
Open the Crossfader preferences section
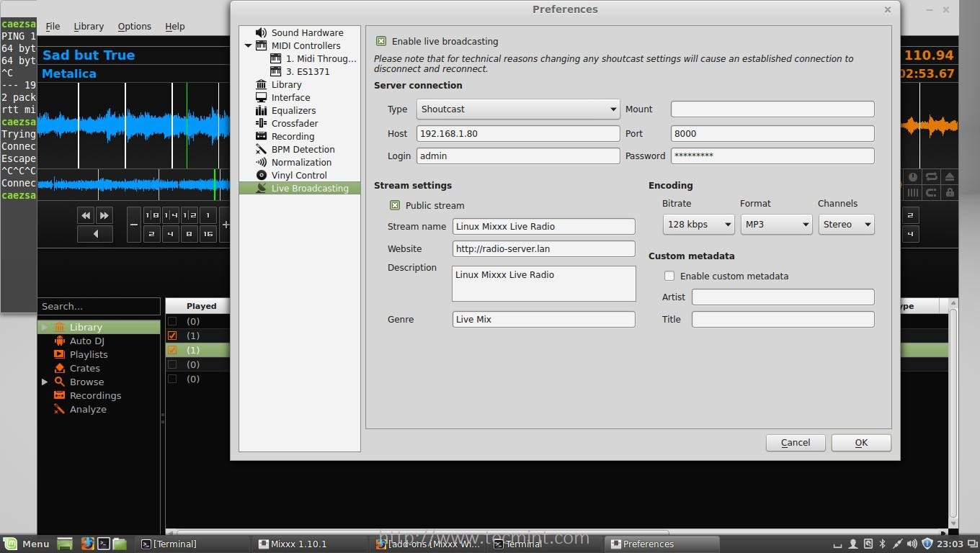point(294,123)
